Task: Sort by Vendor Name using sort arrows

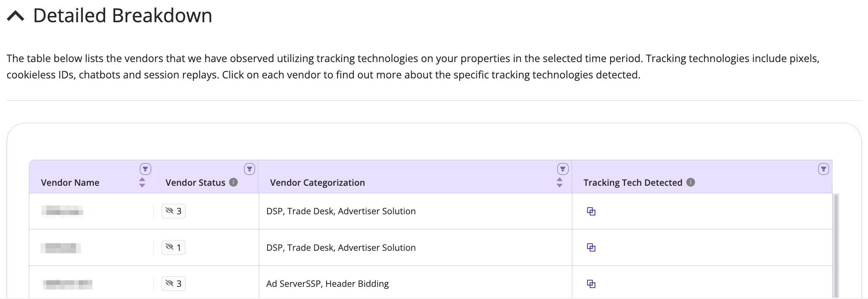Action: (142, 182)
